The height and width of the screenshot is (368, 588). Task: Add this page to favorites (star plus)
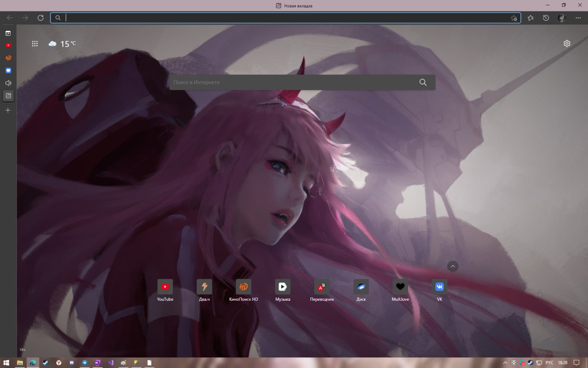click(514, 18)
